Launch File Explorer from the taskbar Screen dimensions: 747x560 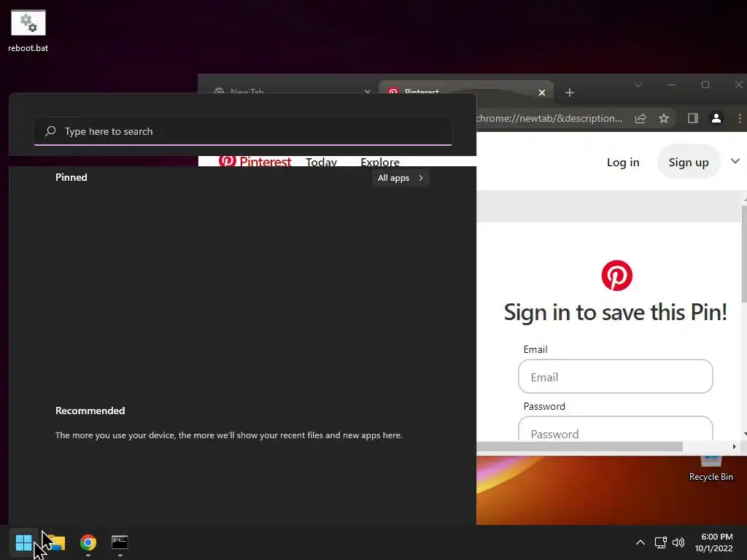pyautogui.click(x=56, y=542)
